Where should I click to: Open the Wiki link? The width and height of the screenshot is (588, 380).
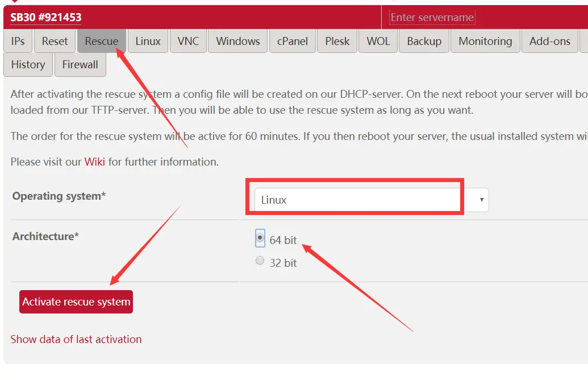point(94,162)
